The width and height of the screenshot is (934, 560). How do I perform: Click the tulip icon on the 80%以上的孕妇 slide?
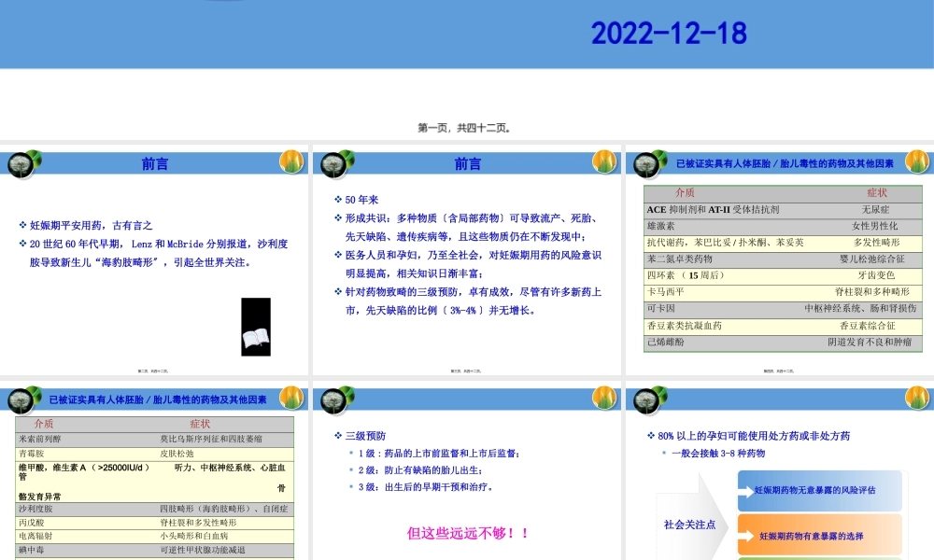[917, 398]
